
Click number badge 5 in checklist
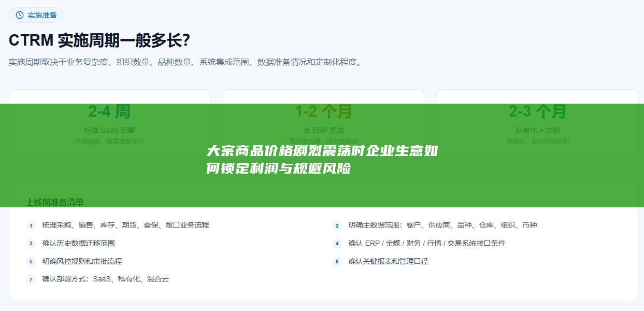[31, 262]
